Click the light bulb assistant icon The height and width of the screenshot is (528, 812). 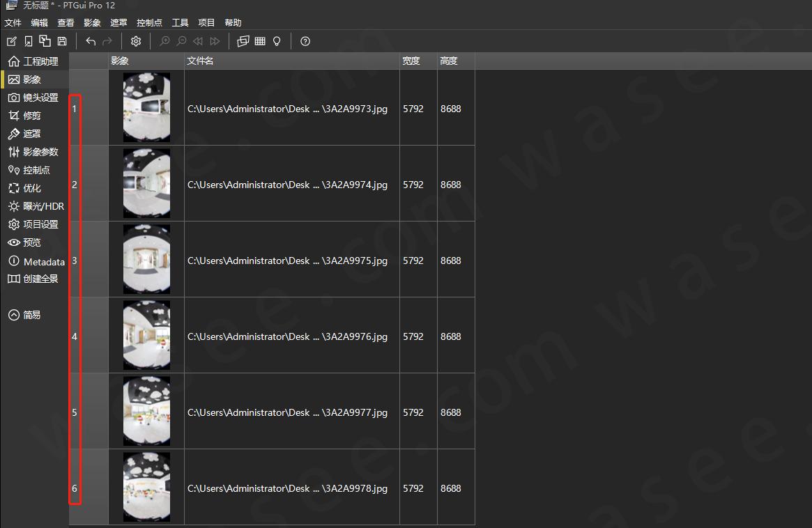pos(277,41)
